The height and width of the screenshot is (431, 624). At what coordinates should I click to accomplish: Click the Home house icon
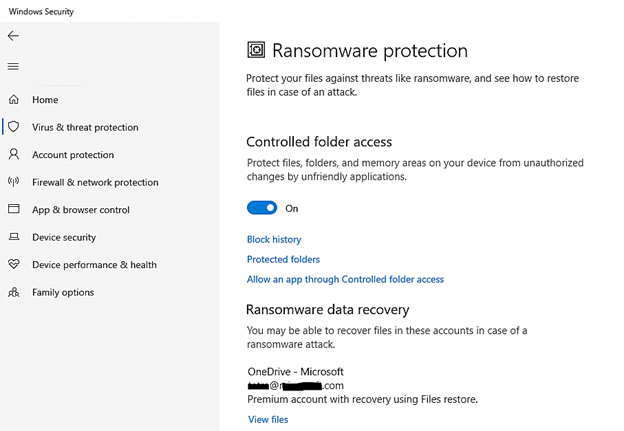pos(14,100)
